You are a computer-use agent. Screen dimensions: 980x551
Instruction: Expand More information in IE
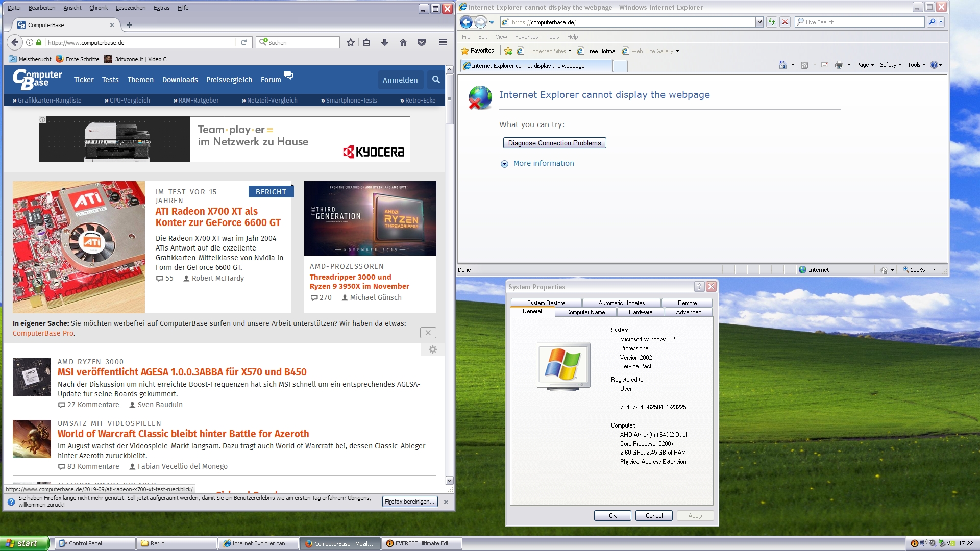coord(543,163)
